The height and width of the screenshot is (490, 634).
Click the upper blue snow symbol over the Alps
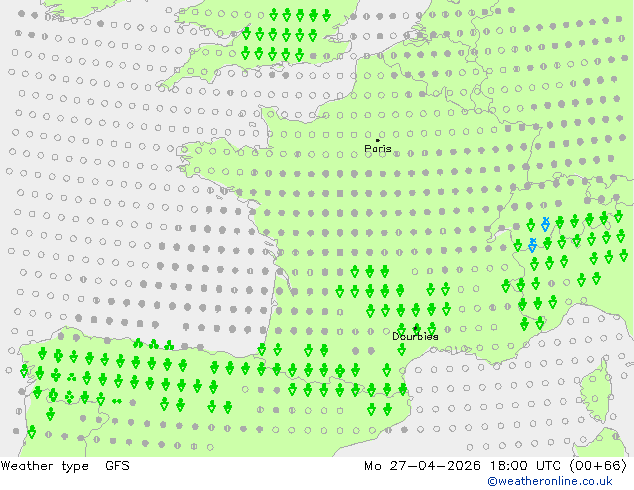(545, 224)
